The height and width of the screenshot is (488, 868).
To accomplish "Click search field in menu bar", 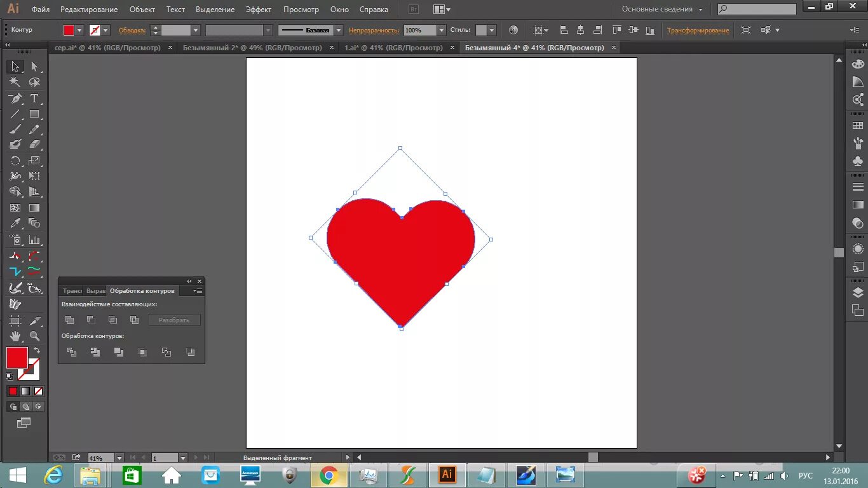I will tap(757, 9).
